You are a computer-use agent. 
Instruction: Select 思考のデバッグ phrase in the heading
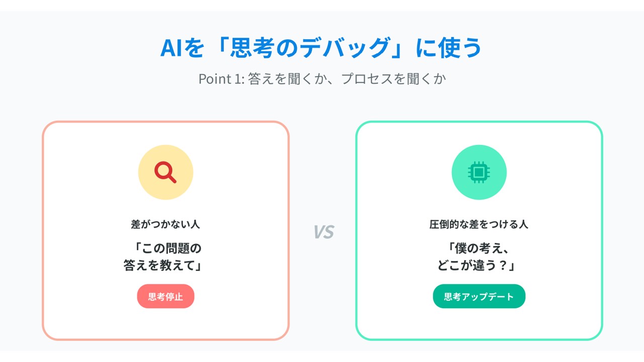[310, 48]
